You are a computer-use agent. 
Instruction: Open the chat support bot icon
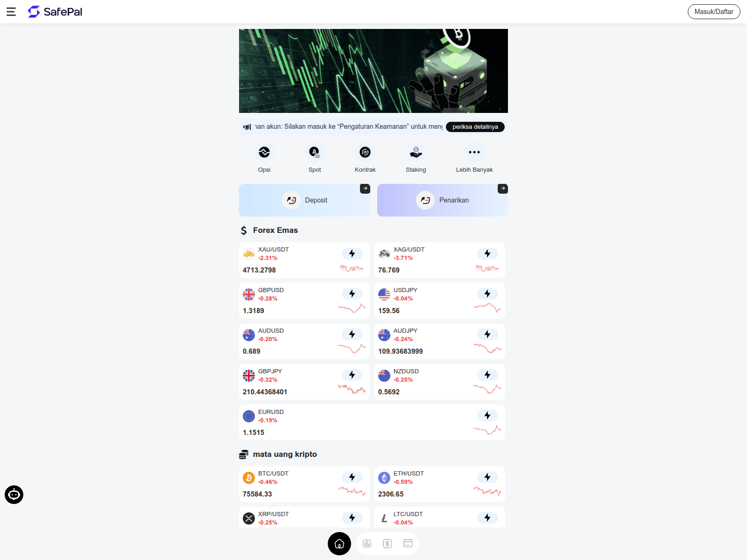(x=14, y=495)
